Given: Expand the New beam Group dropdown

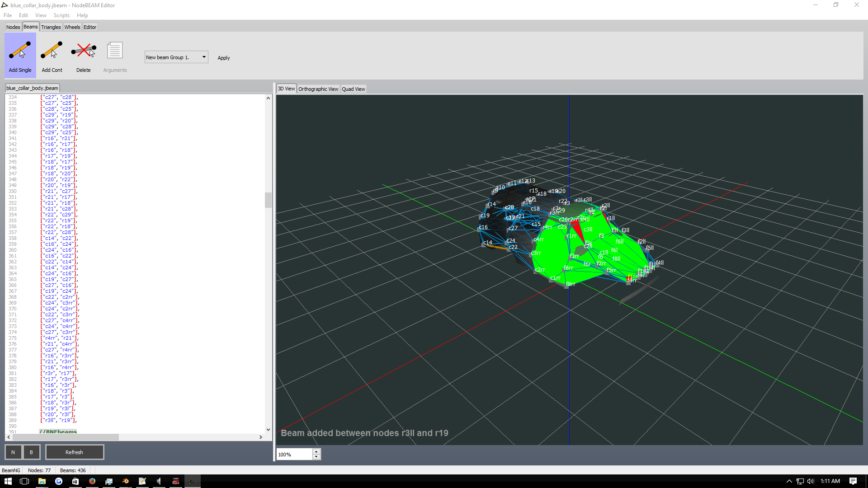Looking at the screenshot, I should [204, 57].
